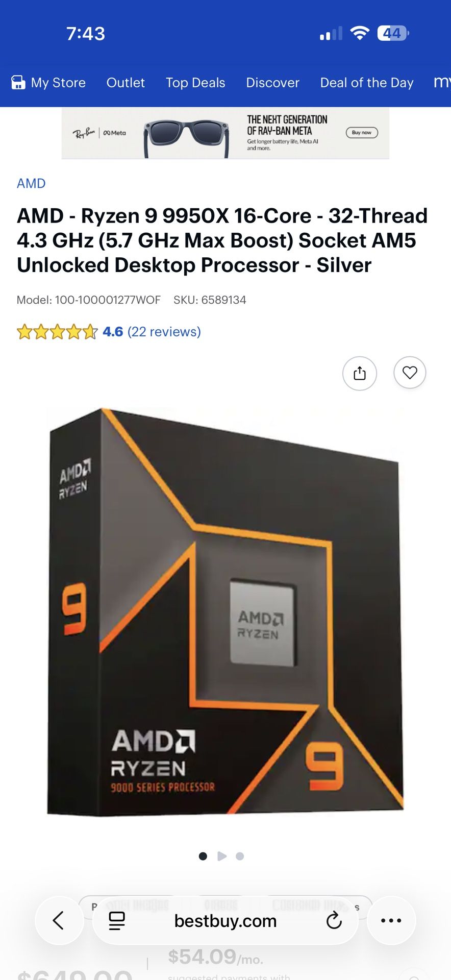Viewport: 451px width, 980px height.
Task: Reload the bestbuy.com page
Action: (x=334, y=921)
